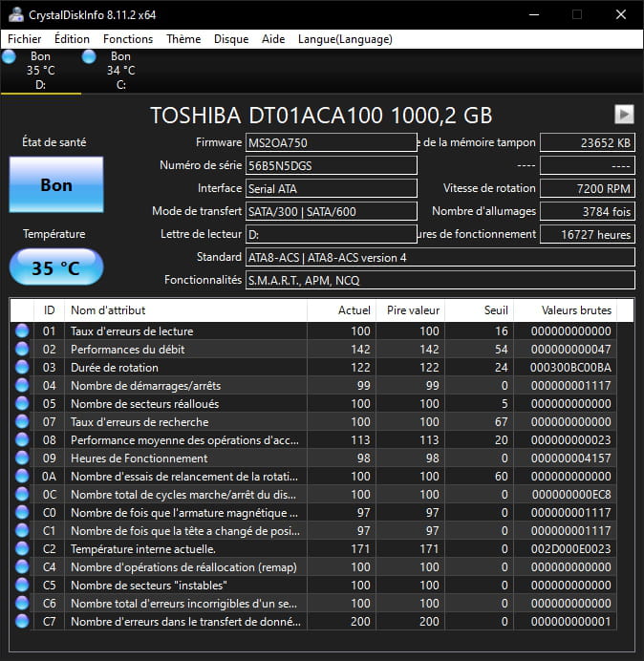Select the C: drive health status orb
The image size is (644, 661).
[x=89, y=56]
